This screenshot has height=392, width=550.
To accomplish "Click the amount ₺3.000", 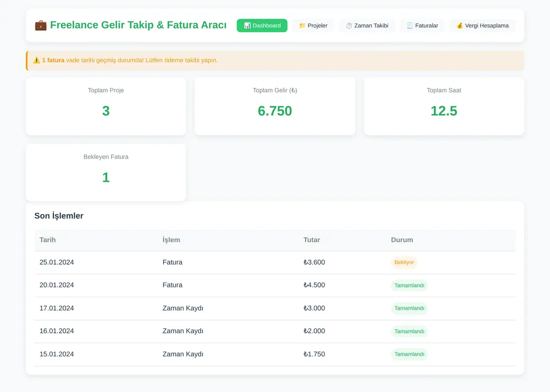I will click(314, 308).
